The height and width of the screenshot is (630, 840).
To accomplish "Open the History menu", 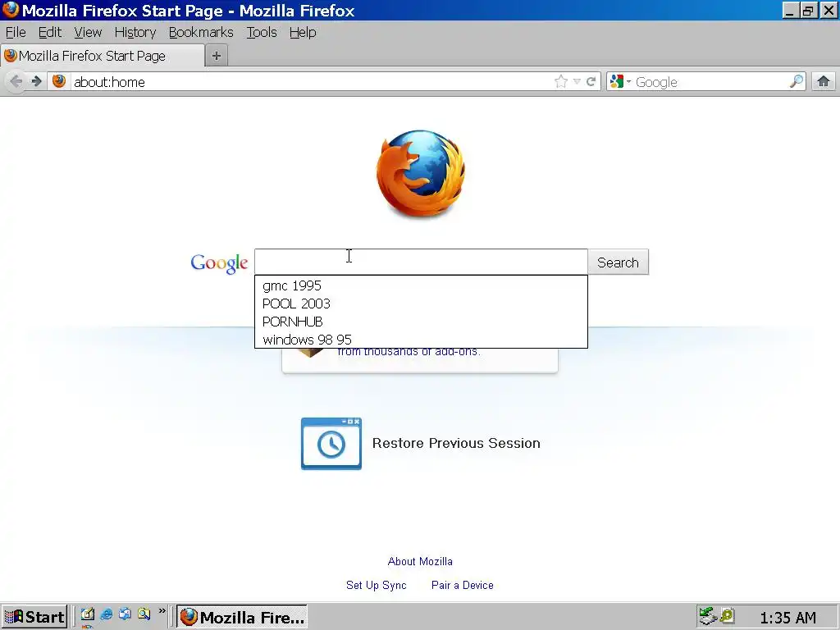I will [x=135, y=32].
